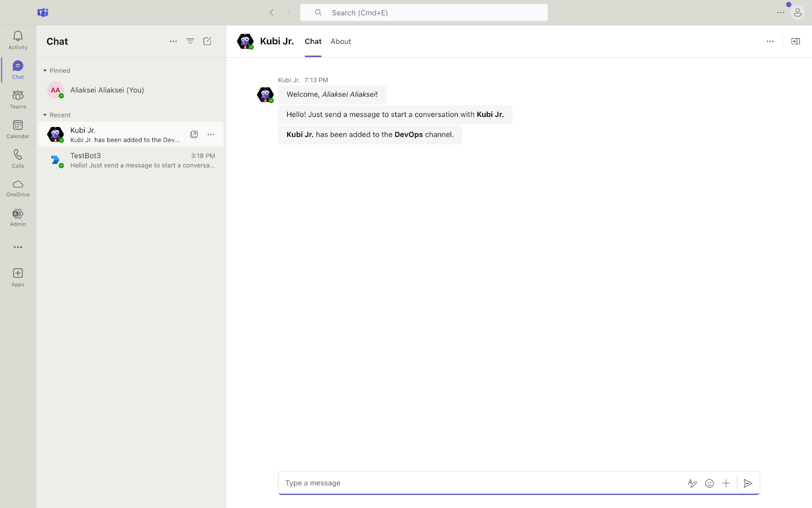Click the Kubi Jr. header avatar

(245, 41)
